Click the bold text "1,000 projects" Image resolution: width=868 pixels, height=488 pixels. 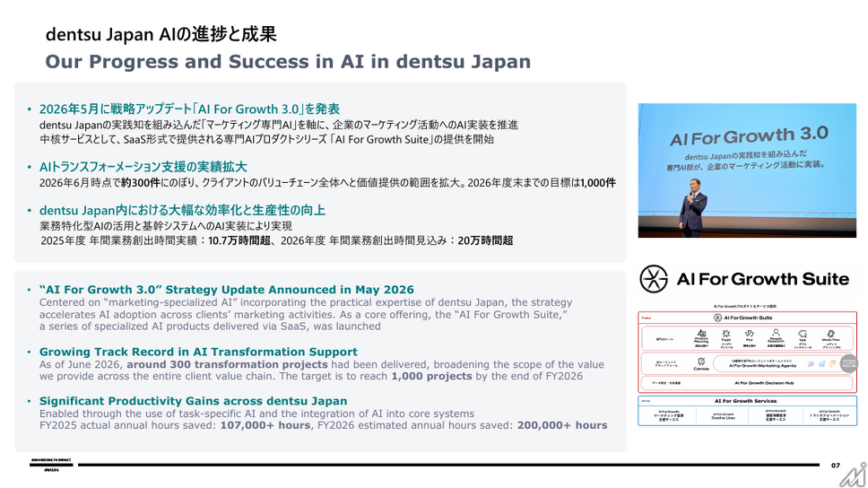tap(432, 376)
